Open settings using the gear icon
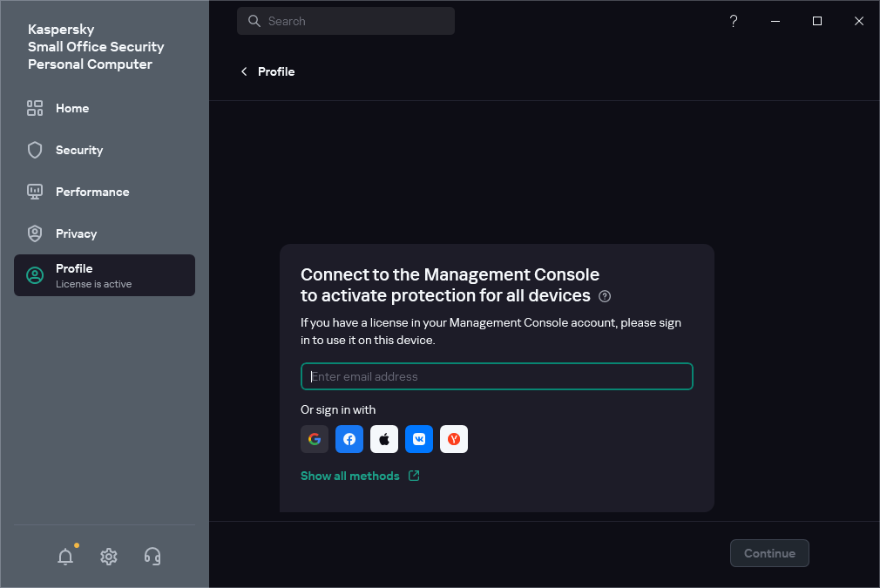The width and height of the screenshot is (880, 588). coord(109,556)
